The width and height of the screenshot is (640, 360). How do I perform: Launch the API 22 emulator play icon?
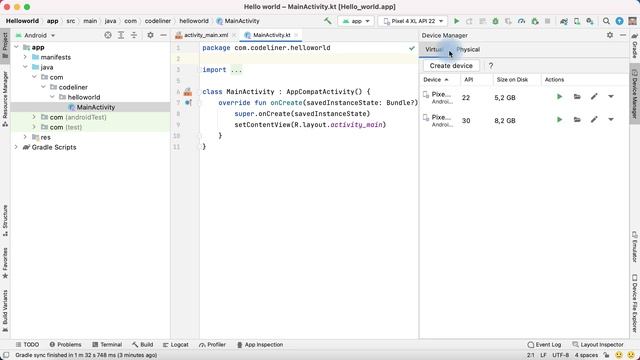point(560,97)
